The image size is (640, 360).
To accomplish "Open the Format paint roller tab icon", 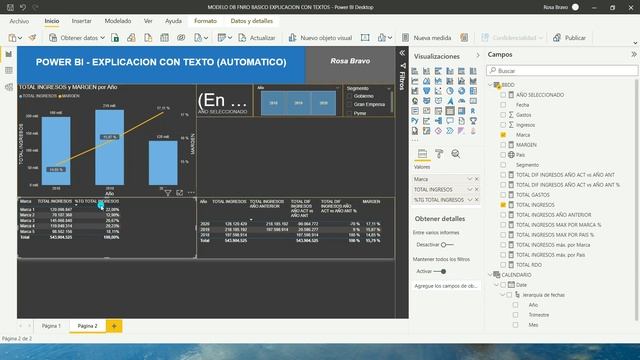I will click(x=439, y=154).
